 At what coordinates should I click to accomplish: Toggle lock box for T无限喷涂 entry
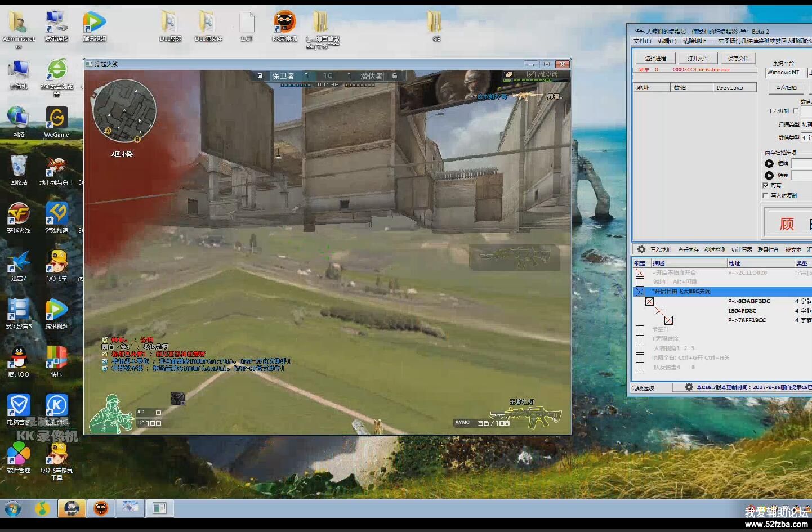pyautogui.click(x=640, y=339)
